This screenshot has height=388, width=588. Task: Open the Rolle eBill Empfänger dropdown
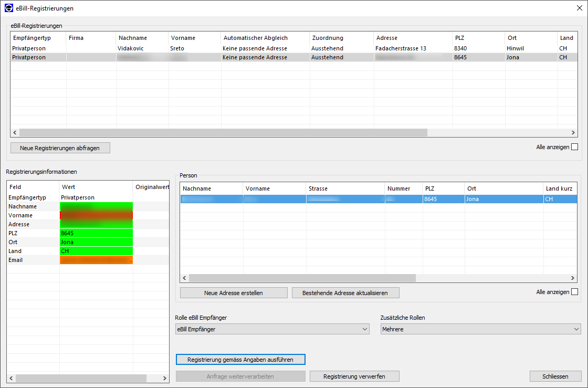(272, 329)
